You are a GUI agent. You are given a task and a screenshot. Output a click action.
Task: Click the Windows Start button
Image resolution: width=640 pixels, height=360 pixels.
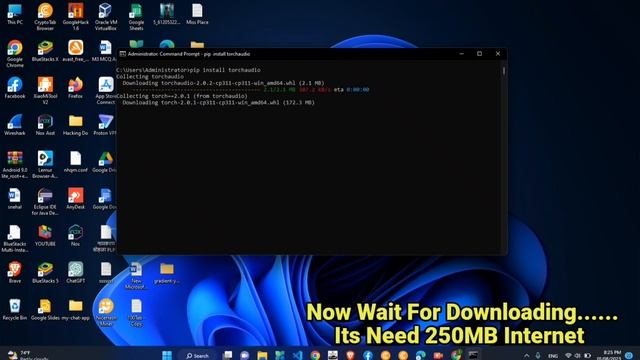click(167, 356)
